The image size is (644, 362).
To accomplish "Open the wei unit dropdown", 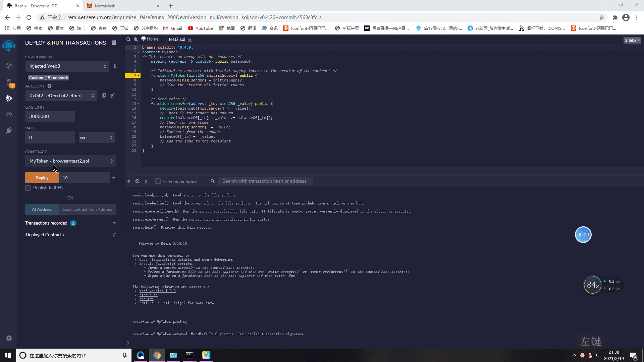I will pos(97,137).
